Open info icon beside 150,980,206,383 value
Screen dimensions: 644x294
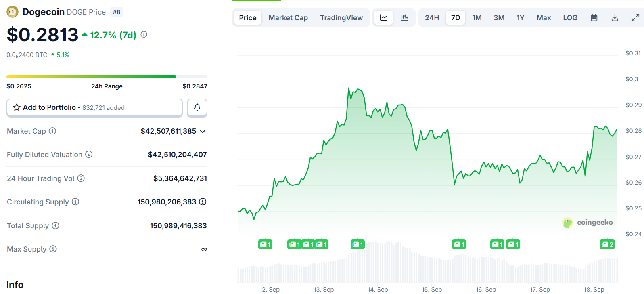point(203,202)
